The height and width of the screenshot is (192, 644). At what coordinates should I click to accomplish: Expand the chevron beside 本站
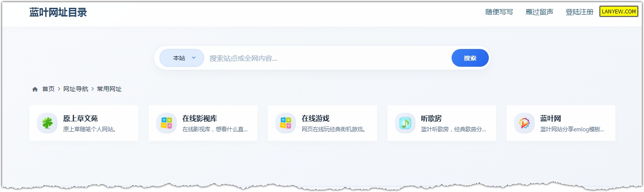click(x=194, y=58)
